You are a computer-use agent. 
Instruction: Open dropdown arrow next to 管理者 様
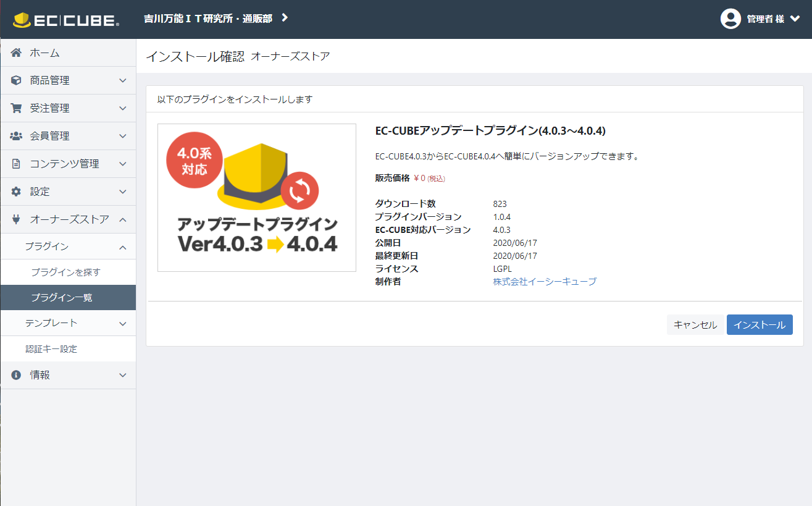795,19
